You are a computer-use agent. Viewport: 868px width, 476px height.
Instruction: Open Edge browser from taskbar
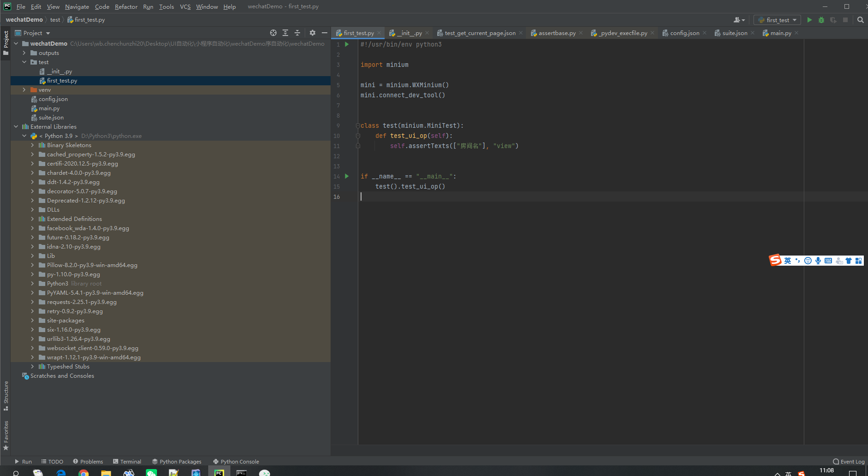pyautogui.click(x=61, y=473)
